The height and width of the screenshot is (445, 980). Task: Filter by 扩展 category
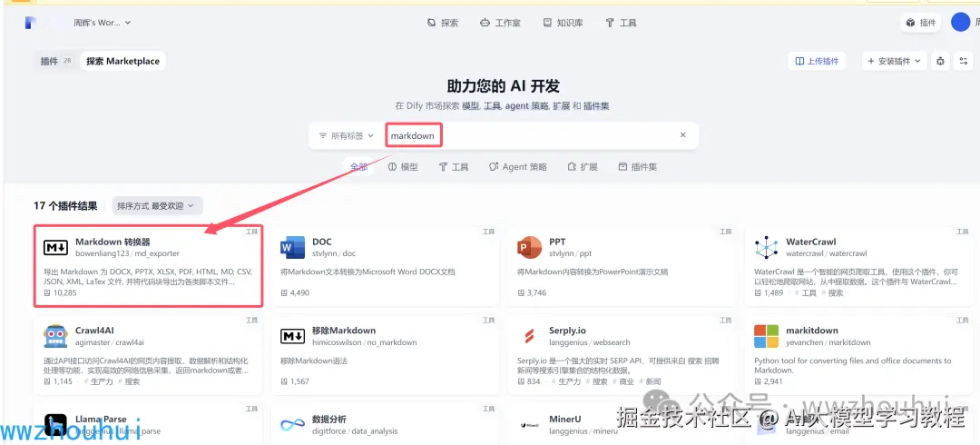pyautogui.click(x=583, y=167)
